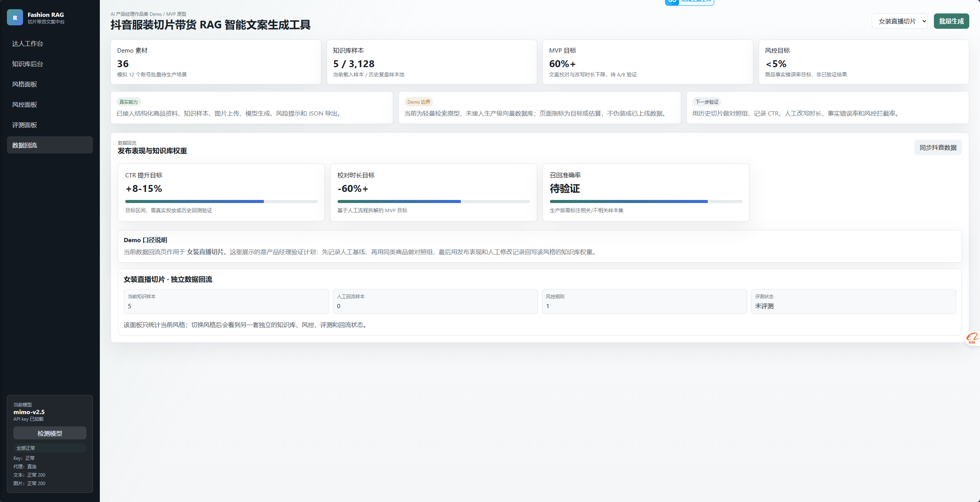The width and height of the screenshot is (980, 502).
Task: Click the Demo 素材 value 36
Action: 123,64
